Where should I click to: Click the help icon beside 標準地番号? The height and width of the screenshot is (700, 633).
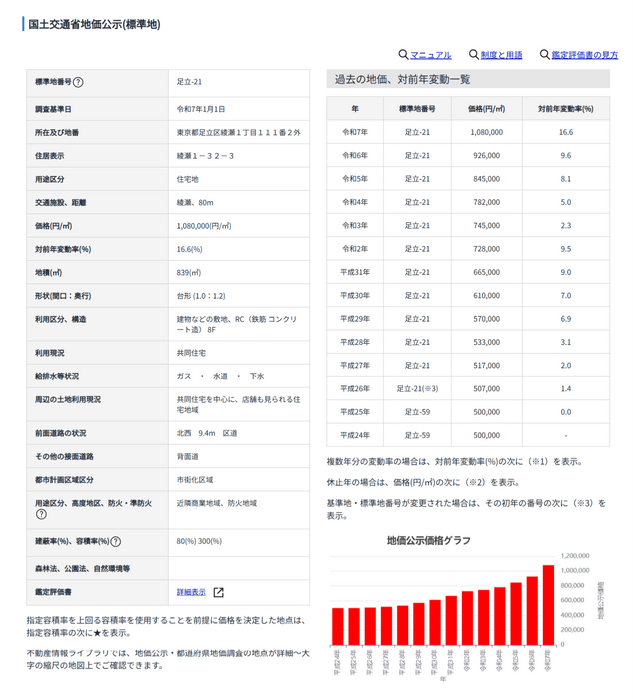coord(78,82)
